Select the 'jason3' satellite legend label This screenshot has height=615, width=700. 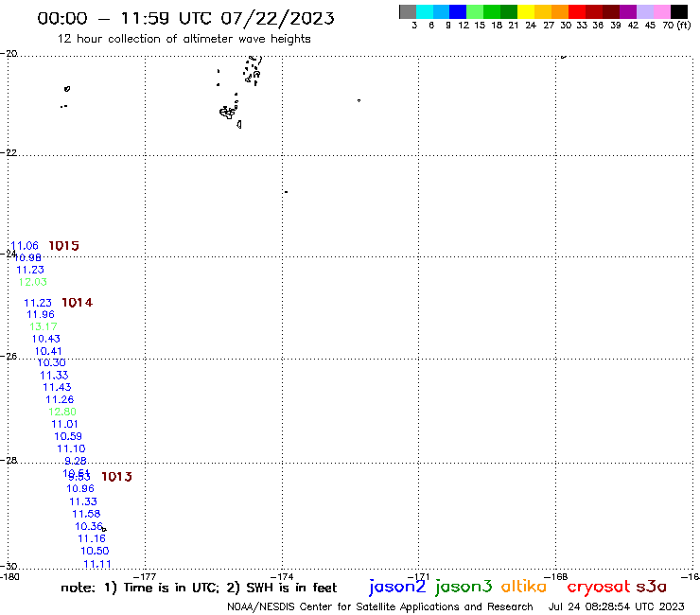coord(464,587)
